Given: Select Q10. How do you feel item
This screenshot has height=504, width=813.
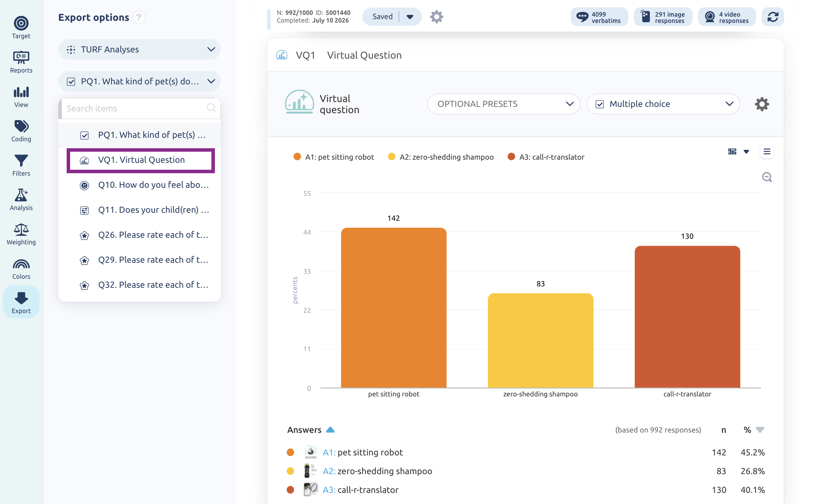Looking at the screenshot, I should tap(140, 185).
